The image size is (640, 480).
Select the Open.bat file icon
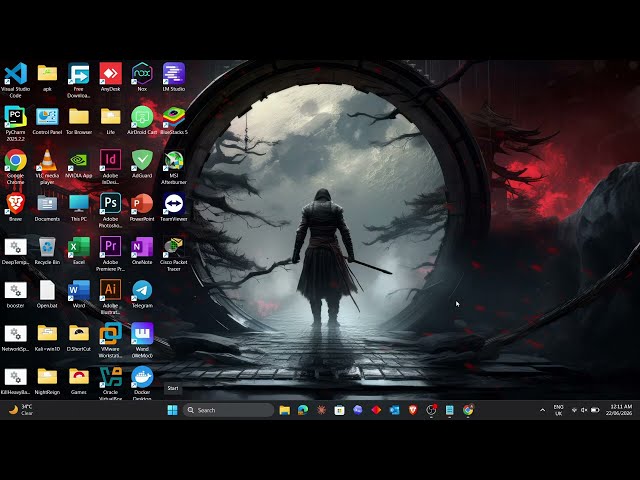click(47, 293)
